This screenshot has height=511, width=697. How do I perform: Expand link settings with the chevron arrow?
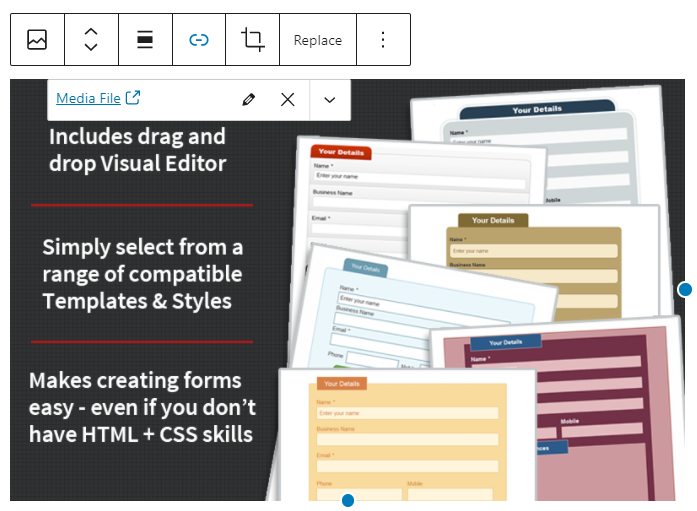[x=330, y=99]
